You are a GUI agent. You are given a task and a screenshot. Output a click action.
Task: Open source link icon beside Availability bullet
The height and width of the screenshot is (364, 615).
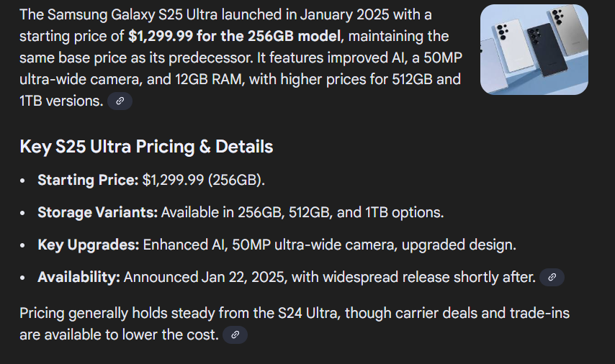tap(552, 277)
